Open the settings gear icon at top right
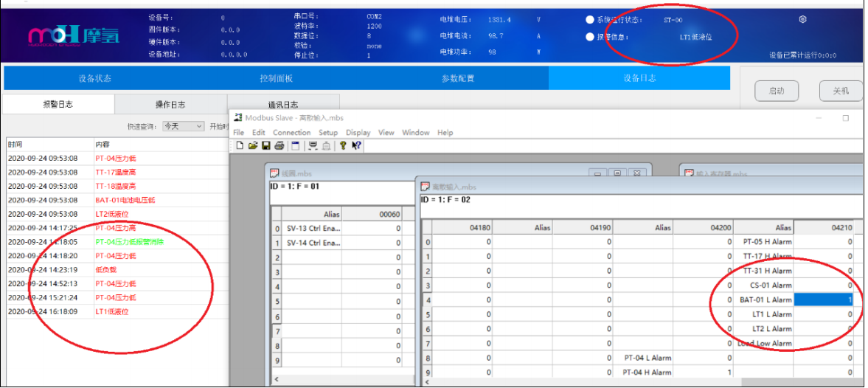Screen dimensions: 868x388 (803, 19)
